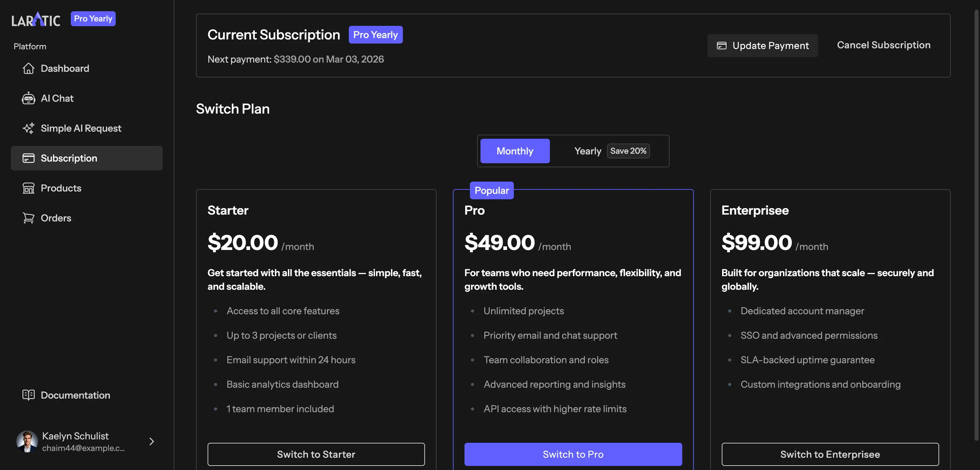Open the Documentation book icon

pos(28,395)
